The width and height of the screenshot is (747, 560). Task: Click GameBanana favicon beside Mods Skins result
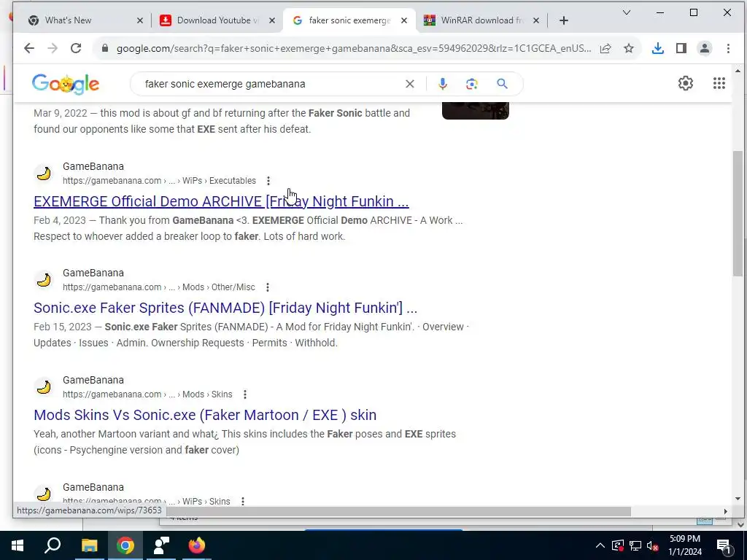tap(43, 387)
